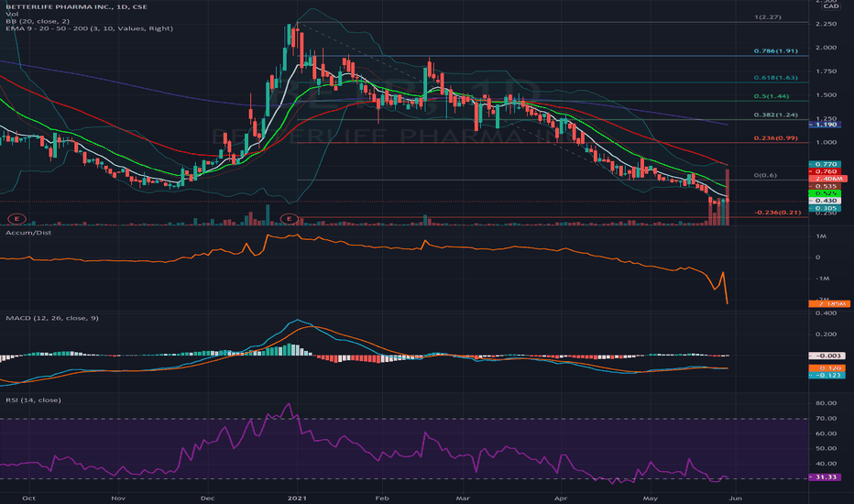Open the EMA 9 - 20 - 50 - 200 legend
Screen dimensions: 854x504
(x=89, y=28)
